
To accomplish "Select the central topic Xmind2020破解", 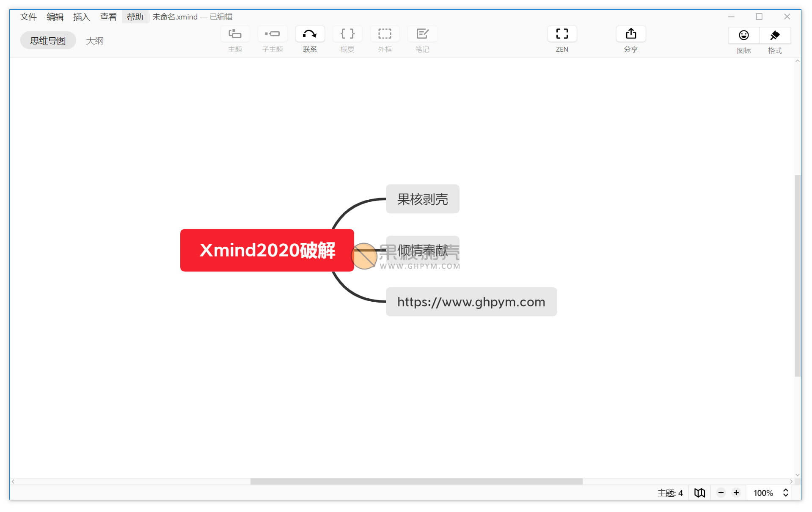I will click(x=267, y=250).
